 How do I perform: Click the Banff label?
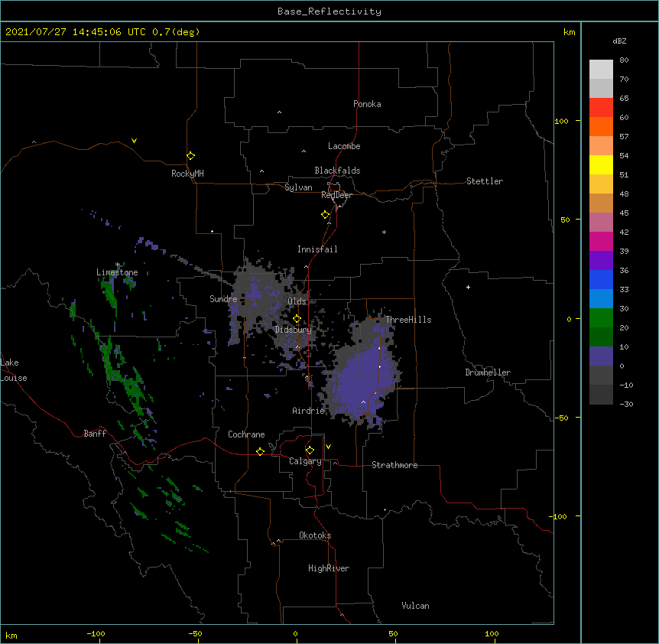pyautogui.click(x=95, y=434)
